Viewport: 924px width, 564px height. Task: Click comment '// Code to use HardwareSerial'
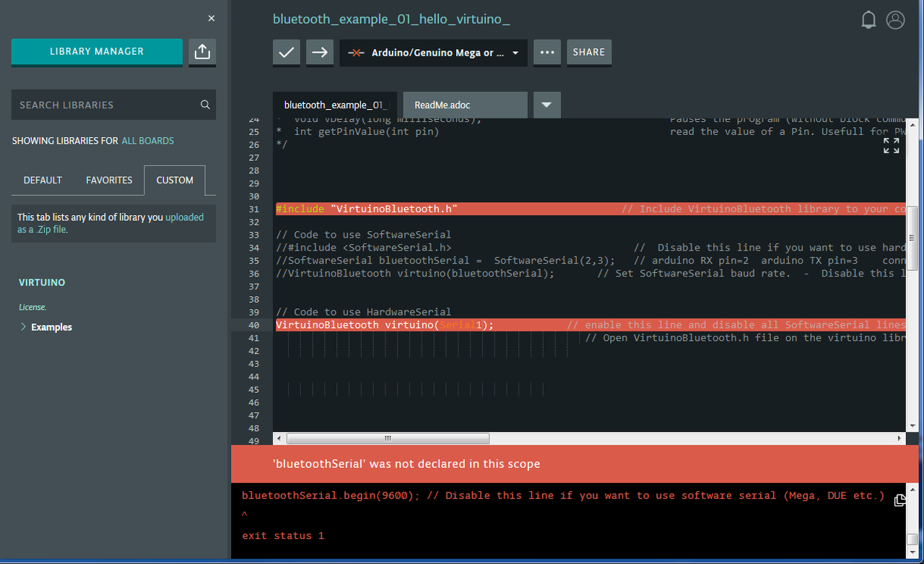(x=364, y=312)
